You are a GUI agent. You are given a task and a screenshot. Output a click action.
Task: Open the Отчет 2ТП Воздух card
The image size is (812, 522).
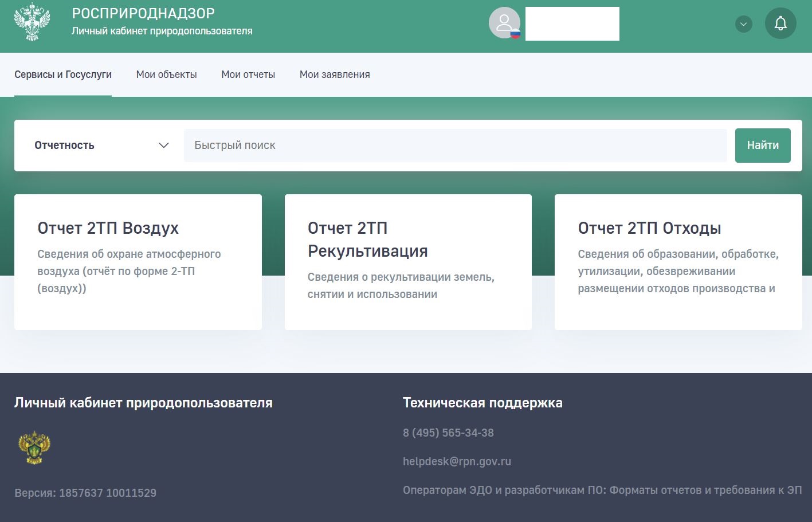click(x=138, y=262)
